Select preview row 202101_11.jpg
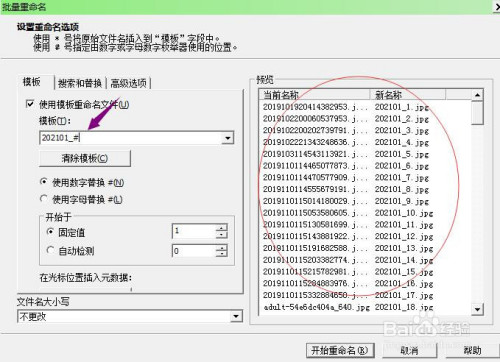 [365, 225]
